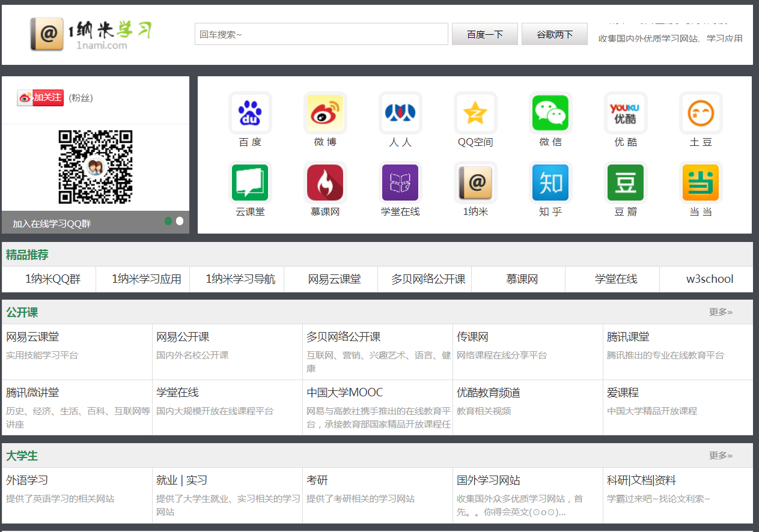Screen dimensions: 759x532
Task: Open 科研|文档|资料 link
Action: pyautogui.click(x=641, y=480)
